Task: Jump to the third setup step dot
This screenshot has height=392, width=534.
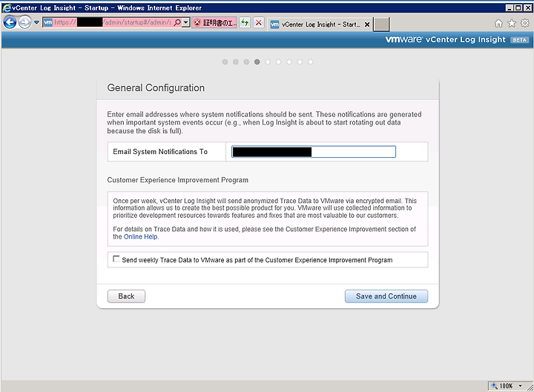Action: [x=246, y=62]
